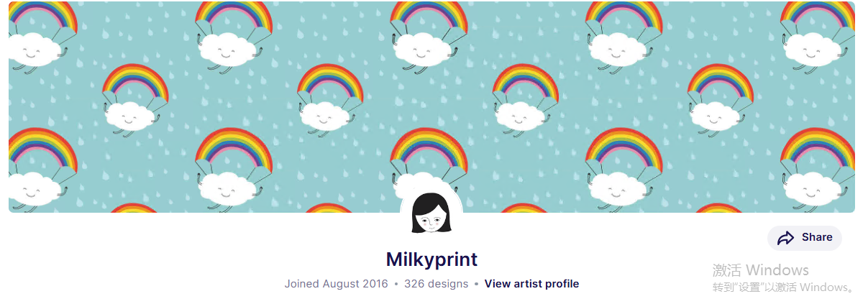
Task: Share the Milkyprint shop
Action: pos(805,238)
